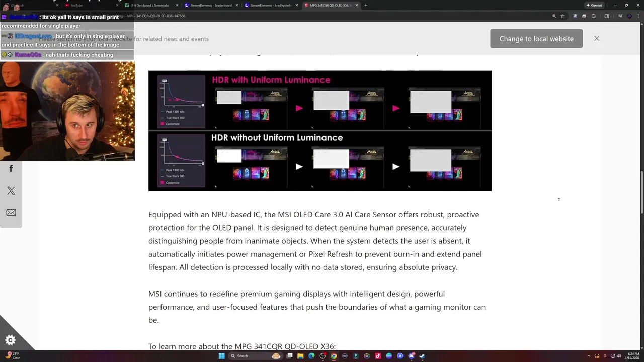Open File Explorer from taskbar
The height and width of the screenshot is (362, 644).
[x=300, y=356]
